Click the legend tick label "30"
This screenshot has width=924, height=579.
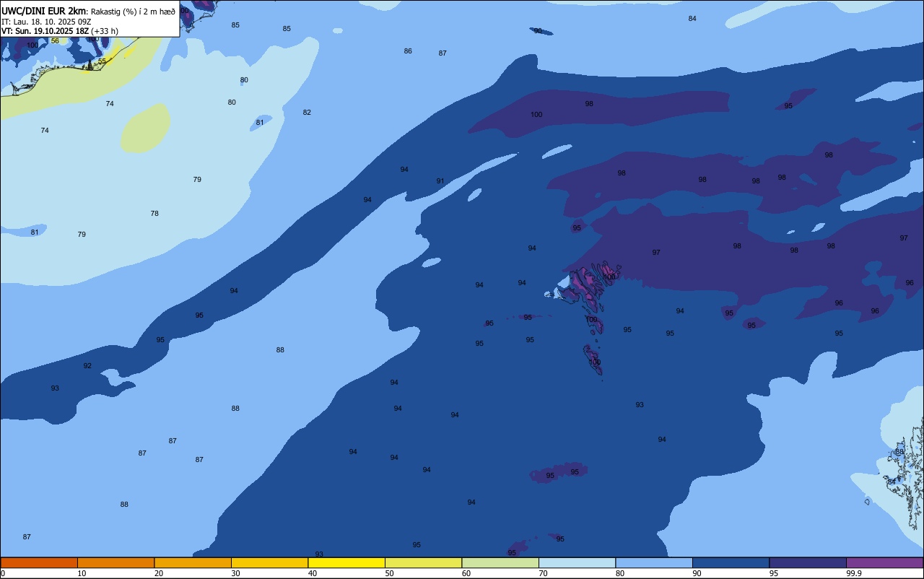[235, 573]
